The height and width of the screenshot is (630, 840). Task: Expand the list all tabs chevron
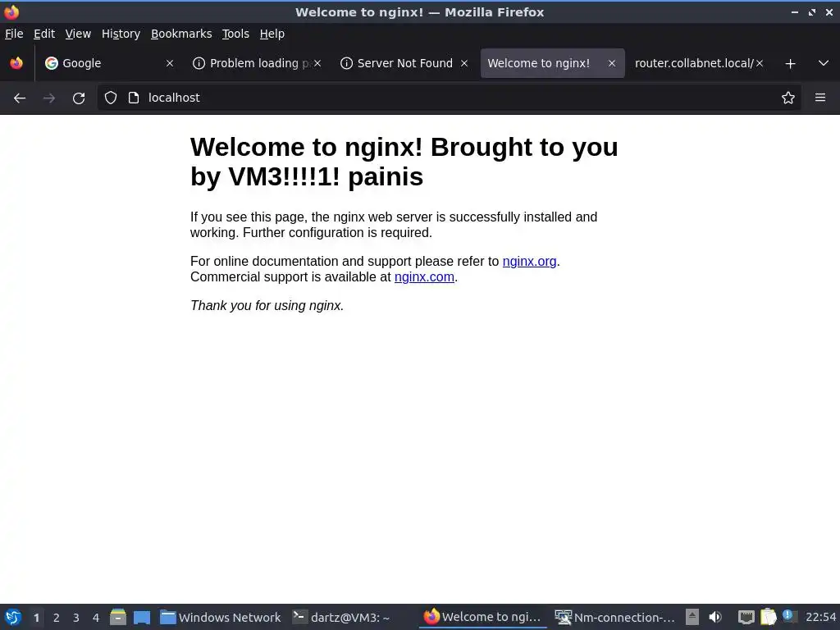tap(824, 63)
